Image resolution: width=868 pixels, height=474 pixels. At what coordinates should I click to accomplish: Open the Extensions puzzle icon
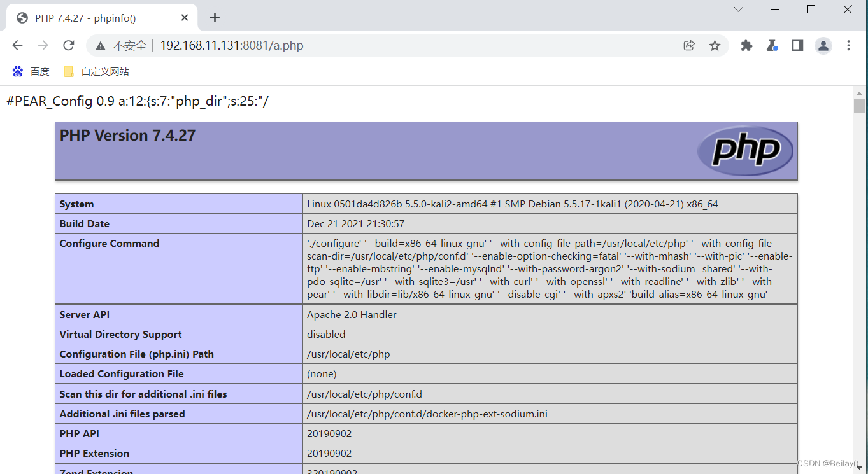(746, 45)
